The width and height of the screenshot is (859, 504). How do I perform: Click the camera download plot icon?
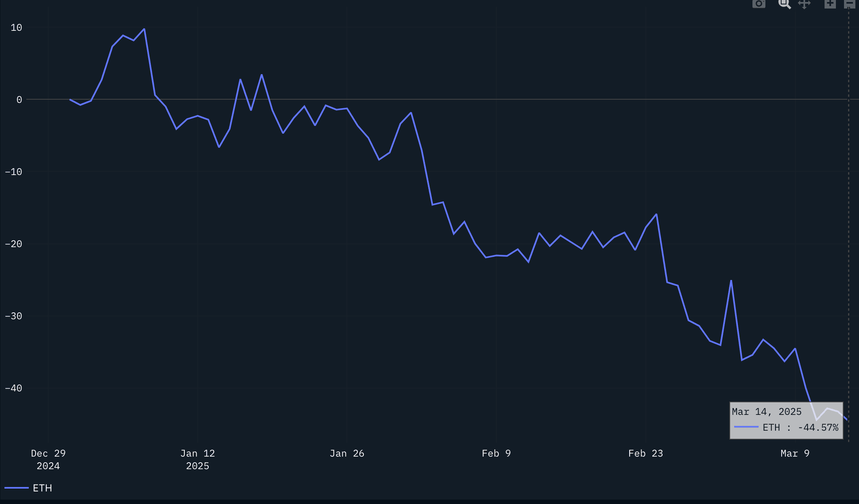click(x=759, y=4)
